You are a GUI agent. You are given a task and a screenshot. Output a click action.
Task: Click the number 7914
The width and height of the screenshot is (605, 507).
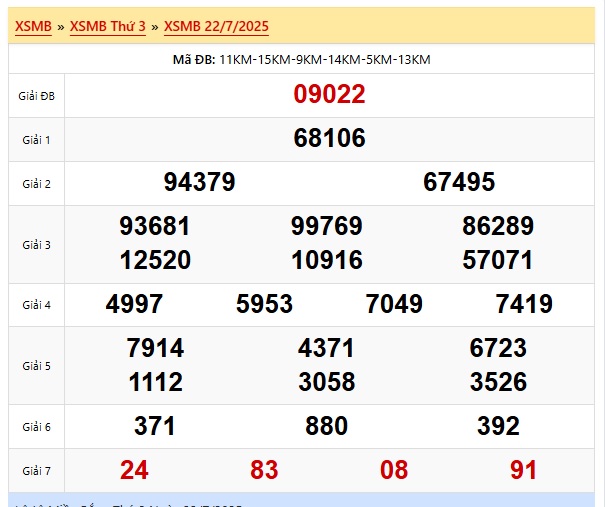pos(155,348)
